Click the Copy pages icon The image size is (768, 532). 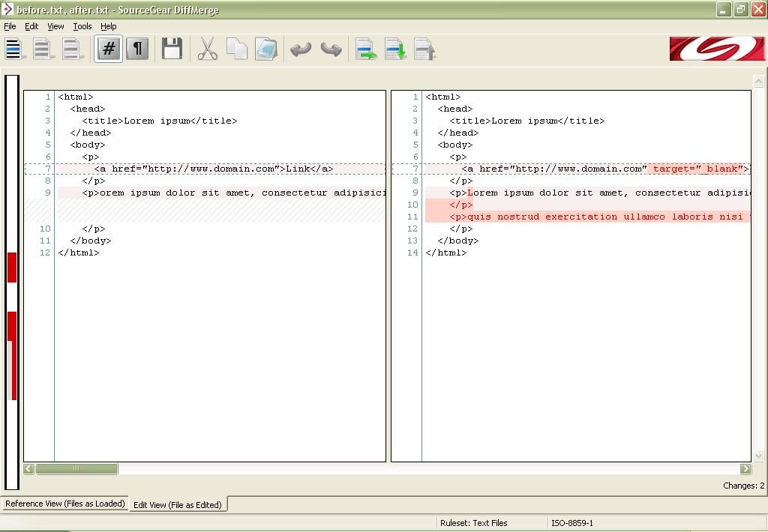[x=237, y=49]
